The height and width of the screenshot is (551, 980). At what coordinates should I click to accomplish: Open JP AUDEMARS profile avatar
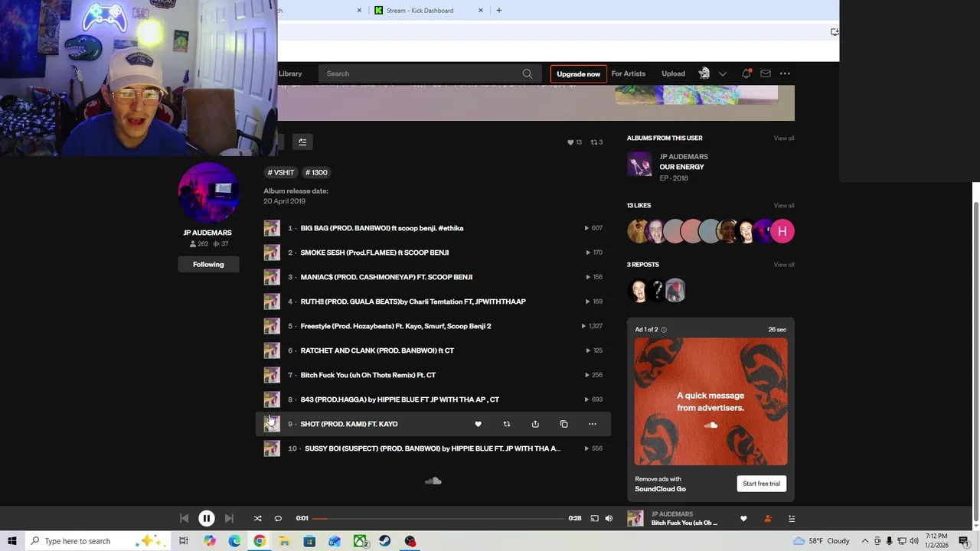point(208,192)
